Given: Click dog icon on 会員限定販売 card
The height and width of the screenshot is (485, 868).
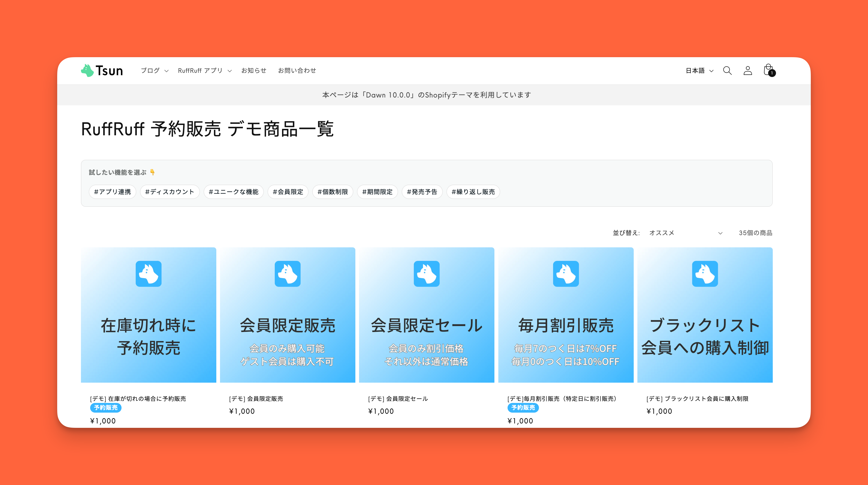Looking at the screenshot, I should (287, 273).
